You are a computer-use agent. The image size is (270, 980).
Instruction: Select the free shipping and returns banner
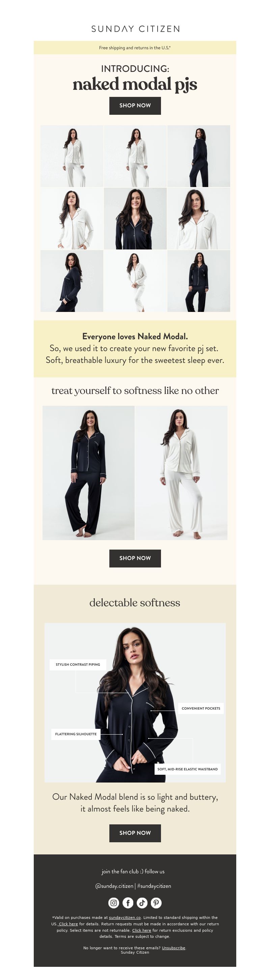135,48
